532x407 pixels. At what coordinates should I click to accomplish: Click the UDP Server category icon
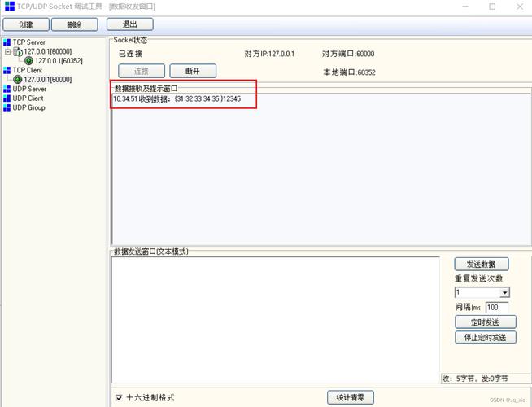coord(7,89)
